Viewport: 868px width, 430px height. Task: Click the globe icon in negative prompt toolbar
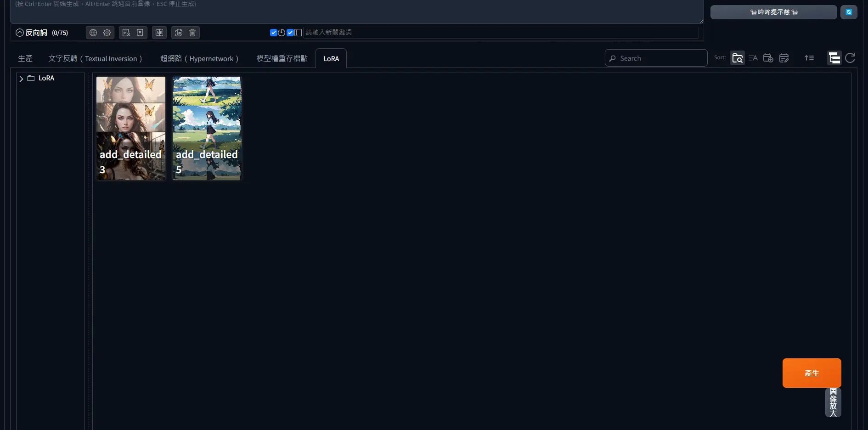(93, 33)
